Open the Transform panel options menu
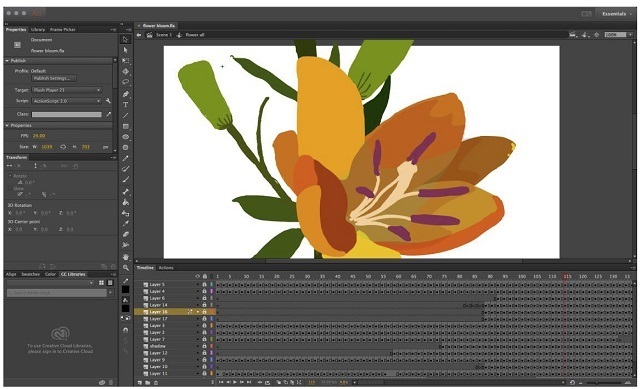640x389 pixels. 113,158
